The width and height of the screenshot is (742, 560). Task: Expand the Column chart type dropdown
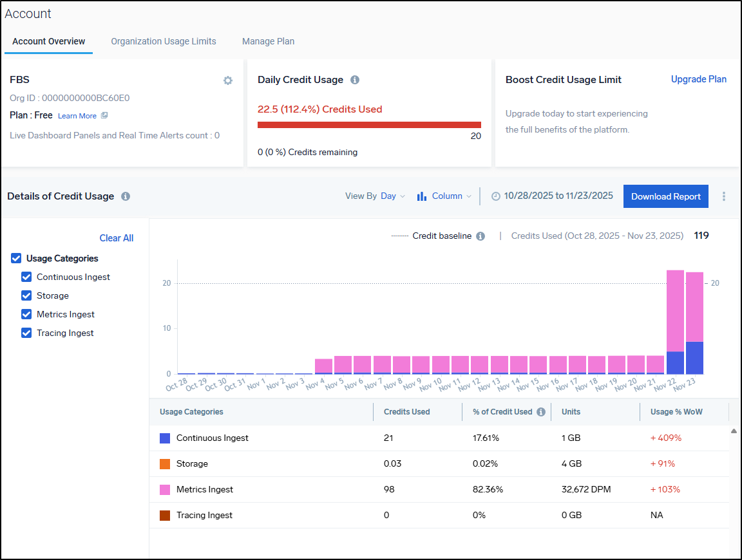444,196
